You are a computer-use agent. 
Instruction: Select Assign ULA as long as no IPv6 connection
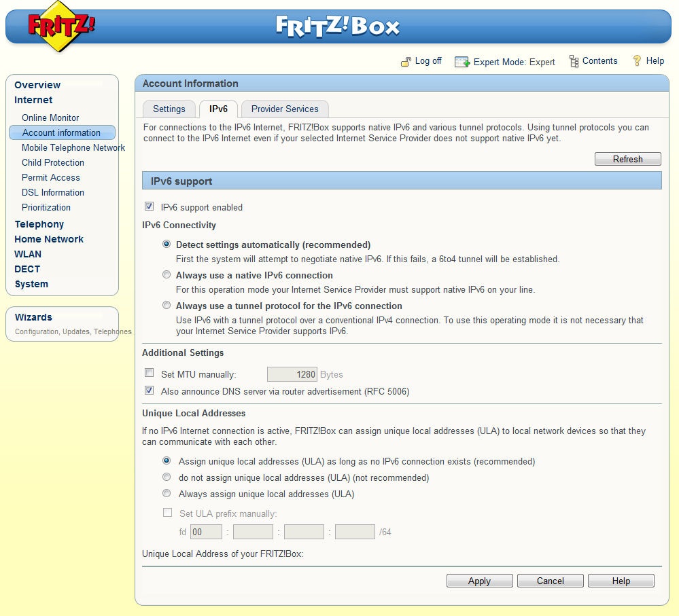click(x=167, y=460)
